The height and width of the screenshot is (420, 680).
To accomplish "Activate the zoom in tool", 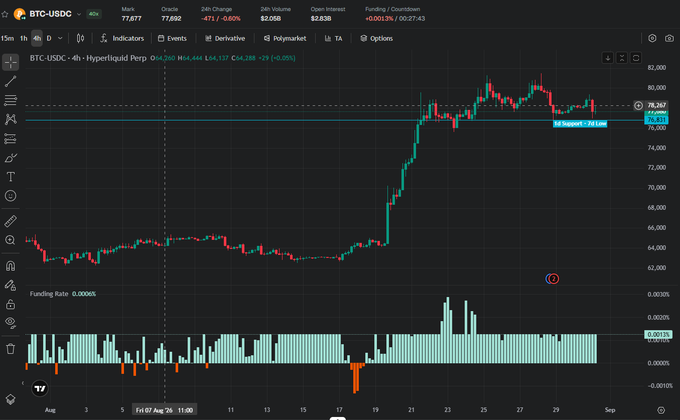I will tap(10, 240).
